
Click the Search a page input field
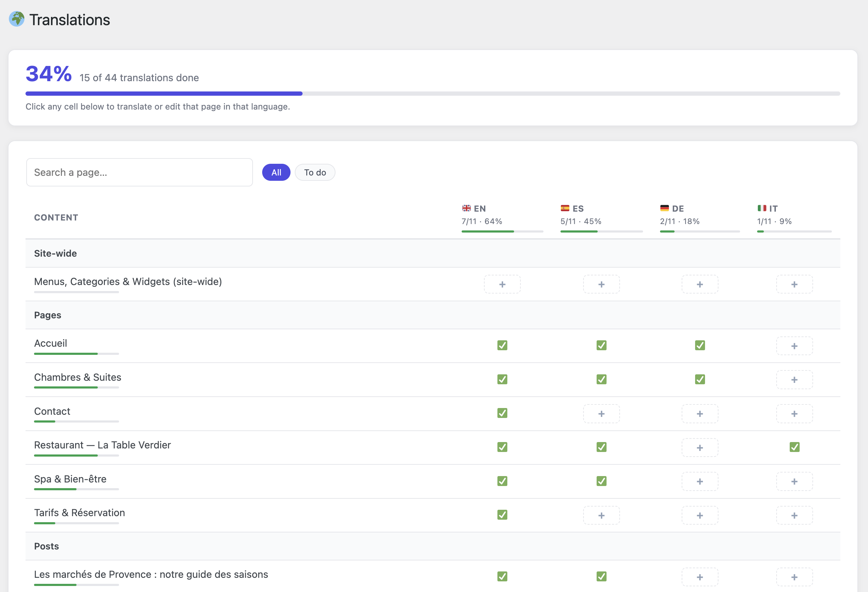[139, 172]
